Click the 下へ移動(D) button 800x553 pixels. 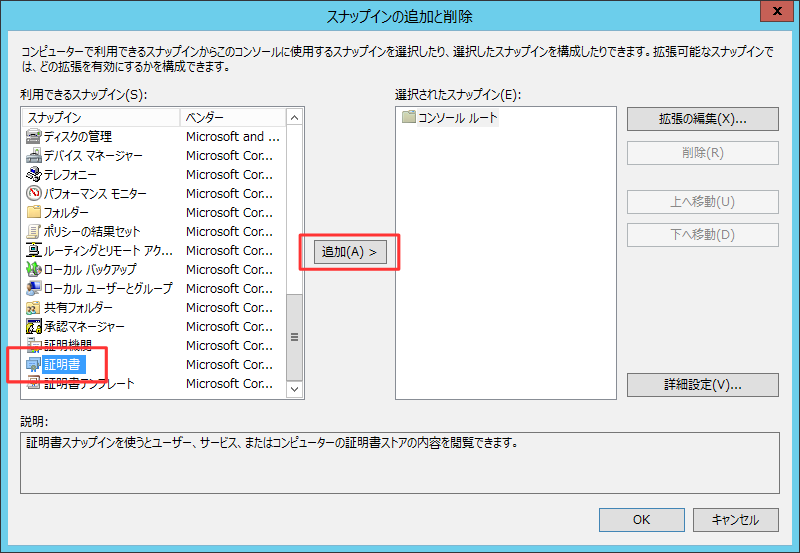(703, 235)
